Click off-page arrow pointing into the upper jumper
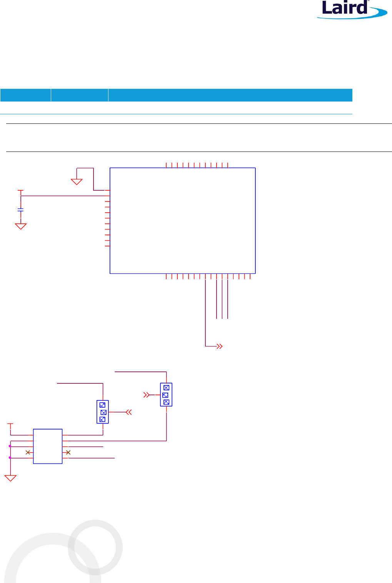 [146, 395]
